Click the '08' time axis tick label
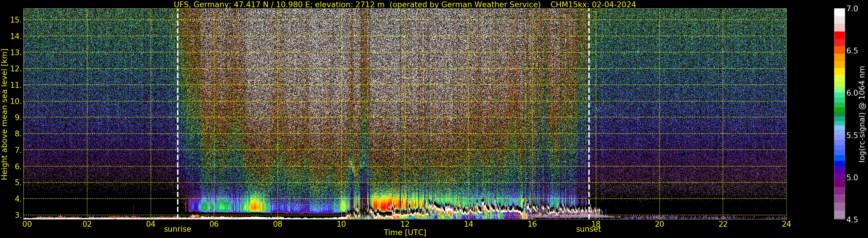The image size is (868, 238). coord(278,224)
